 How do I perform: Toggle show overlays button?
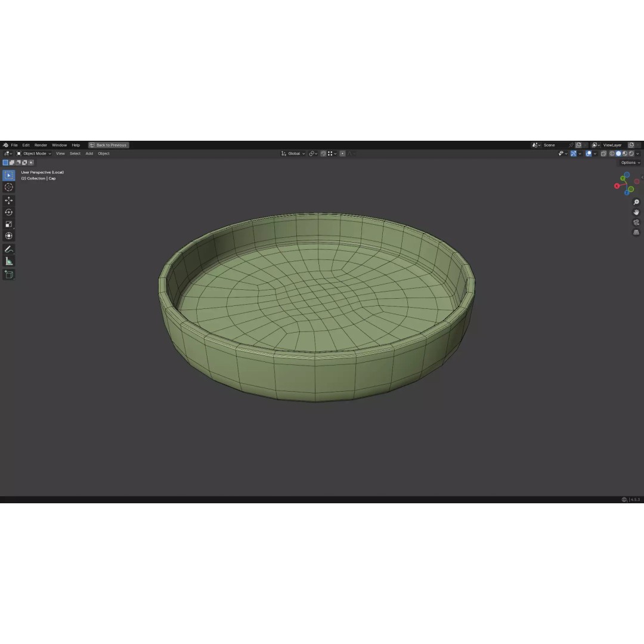[x=589, y=154]
